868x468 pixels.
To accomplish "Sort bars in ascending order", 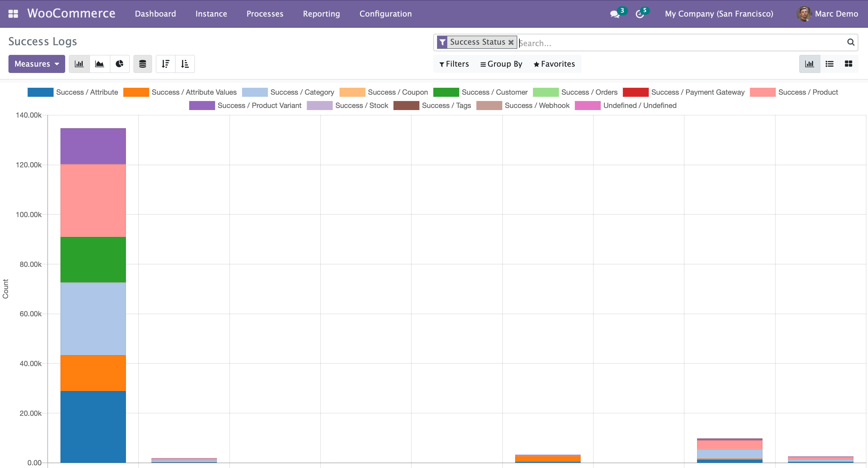I will (185, 64).
